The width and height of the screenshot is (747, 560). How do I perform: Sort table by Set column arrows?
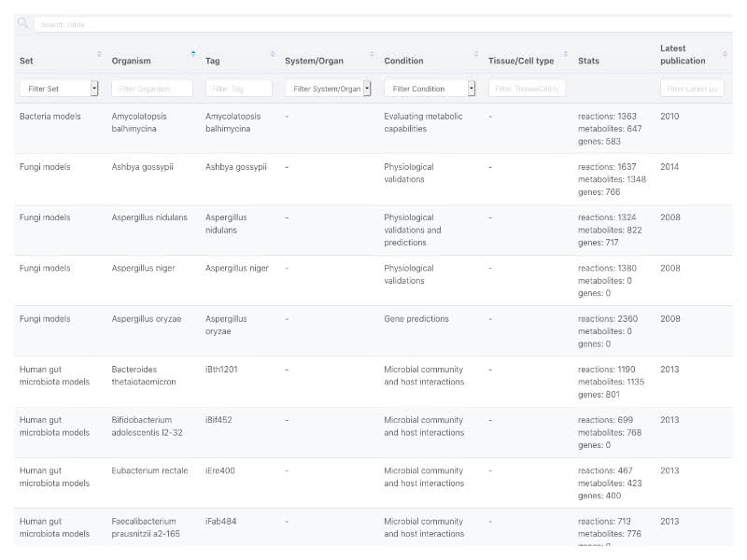click(x=99, y=54)
